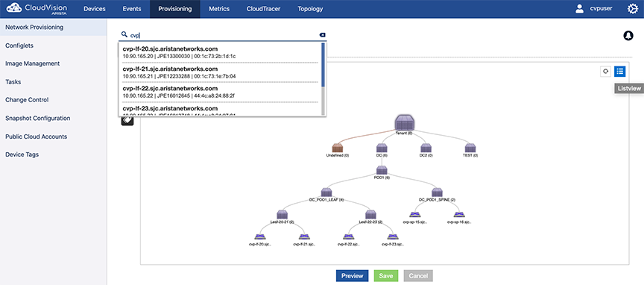Open the Provisioning tab

pyautogui.click(x=175, y=9)
